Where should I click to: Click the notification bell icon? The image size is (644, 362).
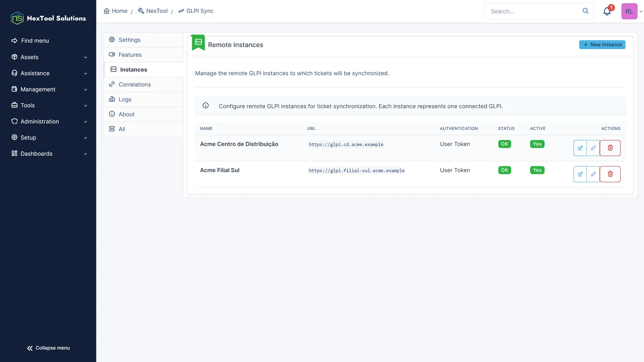click(607, 11)
